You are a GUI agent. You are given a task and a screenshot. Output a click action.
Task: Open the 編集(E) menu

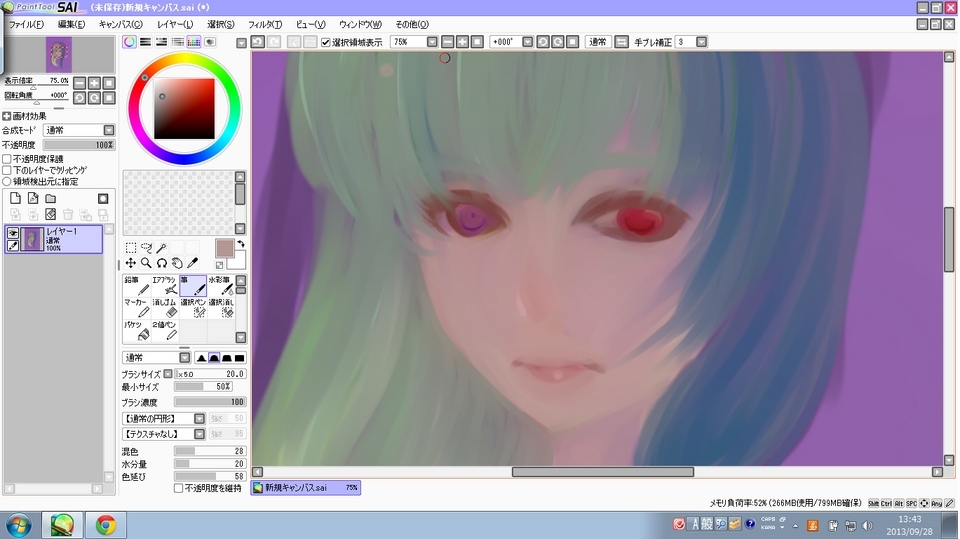(x=71, y=24)
